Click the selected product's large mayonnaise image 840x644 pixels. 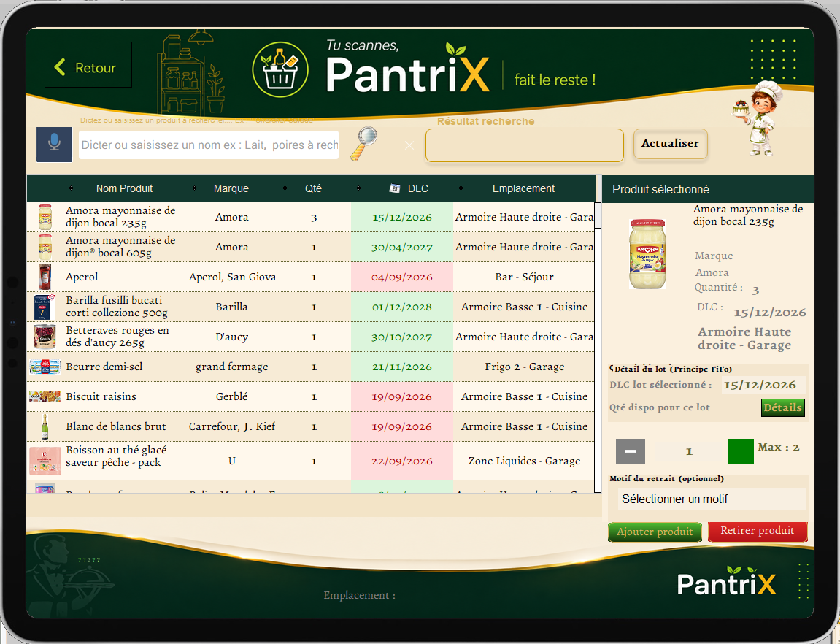tap(647, 253)
